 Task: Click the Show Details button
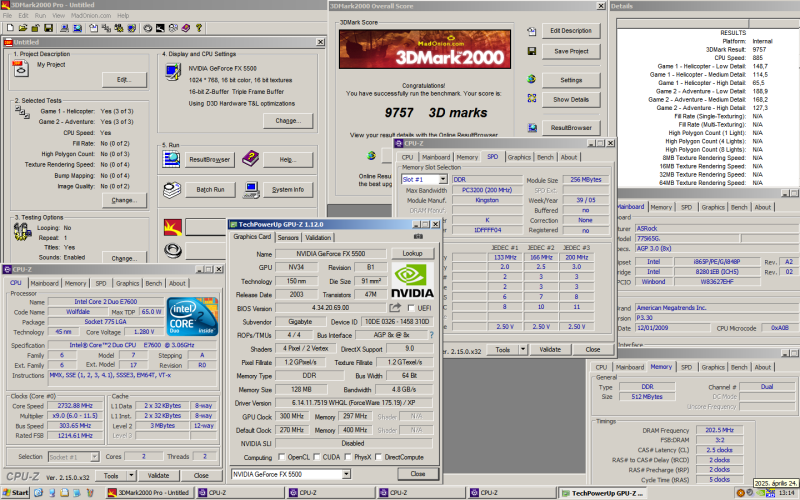pos(571,99)
